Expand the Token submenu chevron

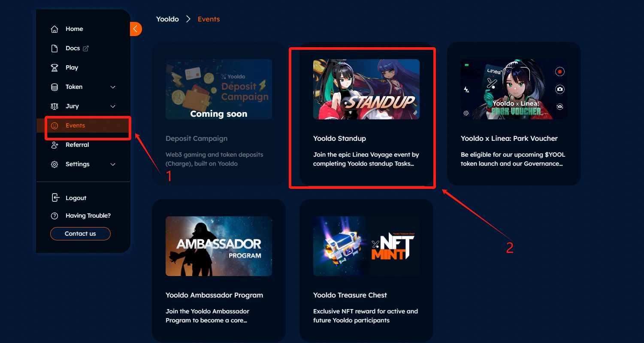(x=113, y=87)
